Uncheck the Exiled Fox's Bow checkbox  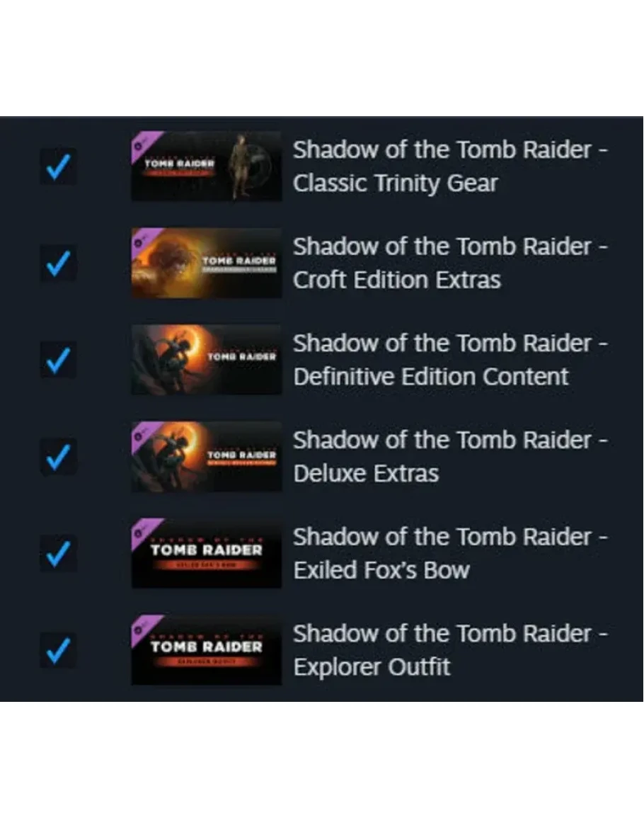click(x=59, y=554)
